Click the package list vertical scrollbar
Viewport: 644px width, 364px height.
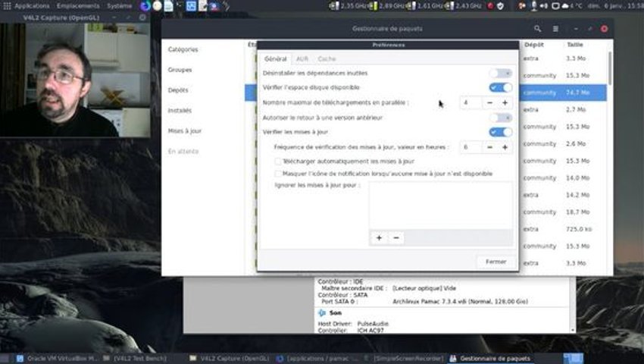tap(610, 67)
